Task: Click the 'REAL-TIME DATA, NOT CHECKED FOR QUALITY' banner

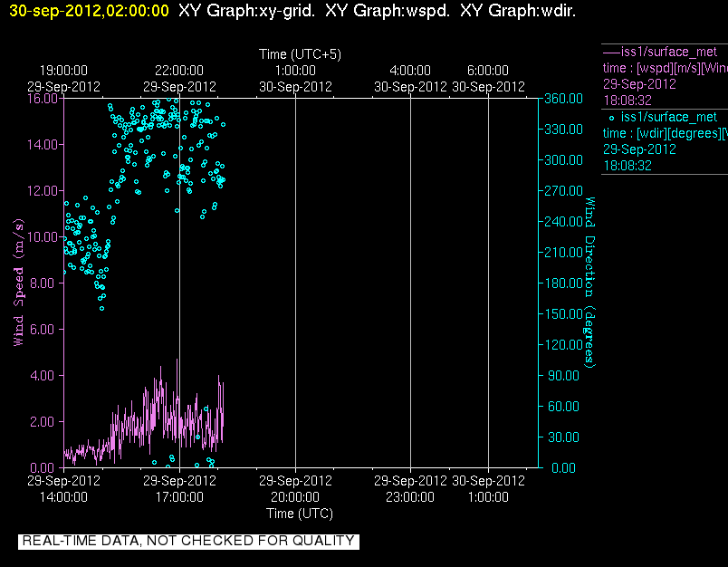Action: [188, 541]
